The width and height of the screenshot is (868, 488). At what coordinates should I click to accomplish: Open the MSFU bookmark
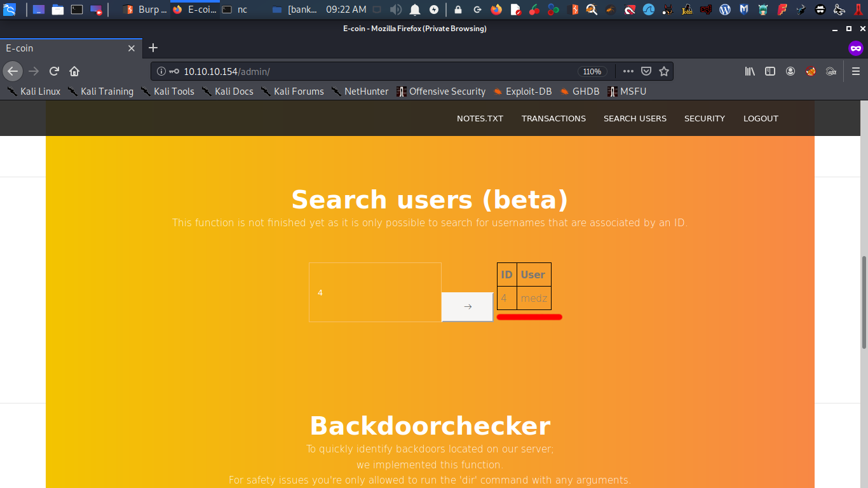point(627,91)
